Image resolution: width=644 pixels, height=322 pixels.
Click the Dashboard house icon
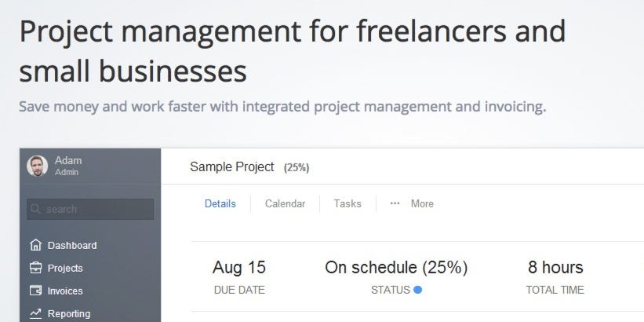click(x=35, y=245)
